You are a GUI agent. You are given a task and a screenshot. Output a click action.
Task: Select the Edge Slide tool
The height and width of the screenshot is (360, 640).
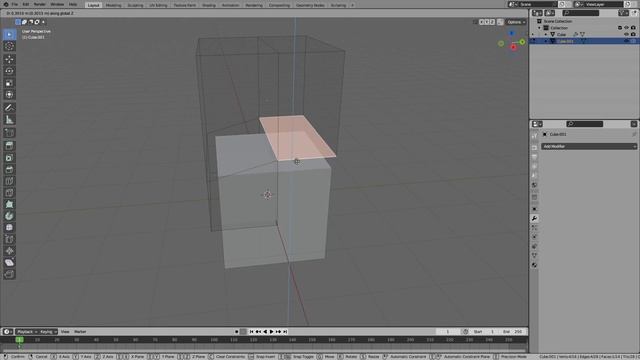(x=9, y=239)
